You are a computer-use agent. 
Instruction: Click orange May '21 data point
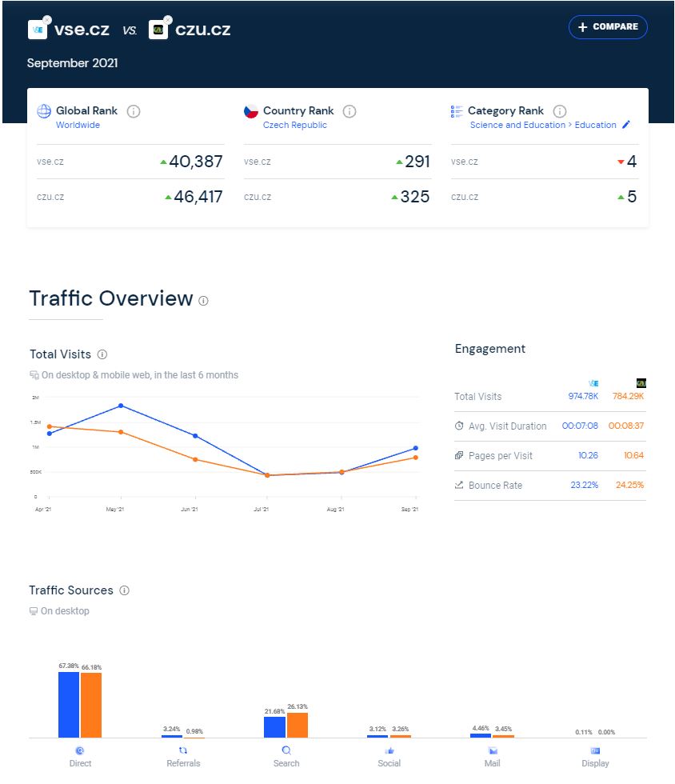pos(121,432)
